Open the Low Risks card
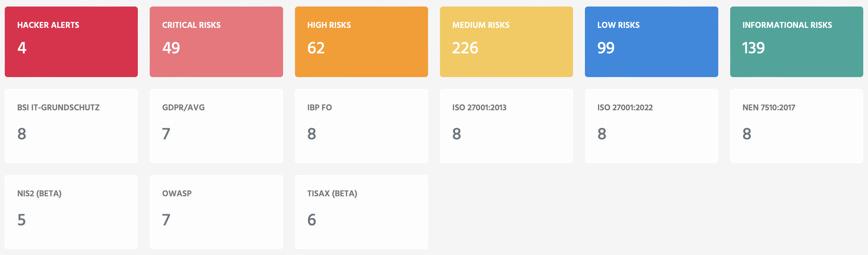 click(651, 42)
